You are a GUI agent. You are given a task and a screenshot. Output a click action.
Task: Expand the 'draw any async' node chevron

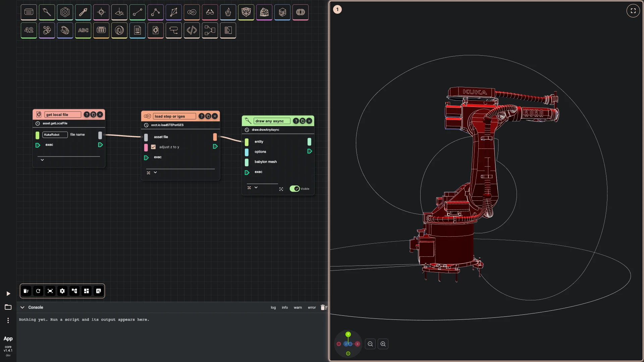click(x=256, y=187)
